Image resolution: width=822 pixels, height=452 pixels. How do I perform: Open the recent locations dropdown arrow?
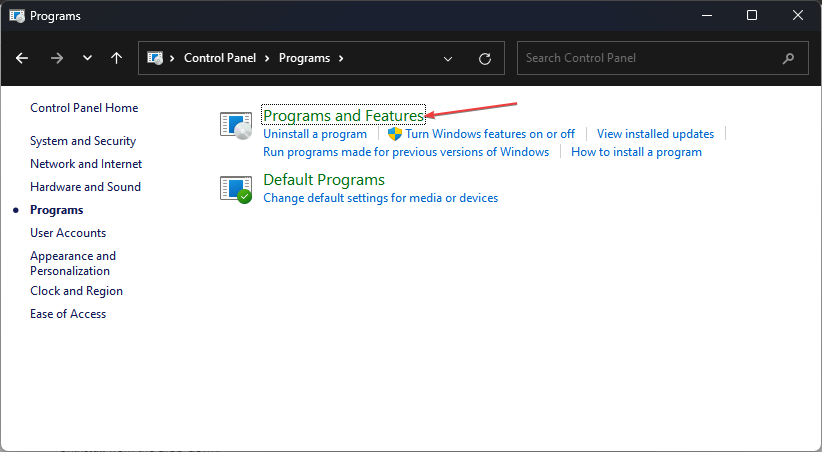[x=87, y=58]
